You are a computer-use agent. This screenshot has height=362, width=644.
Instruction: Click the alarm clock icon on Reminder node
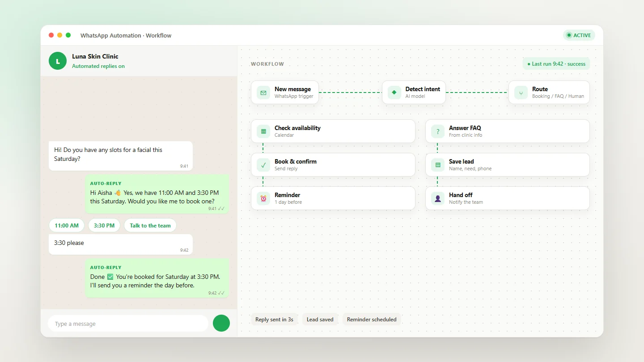click(263, 198)
